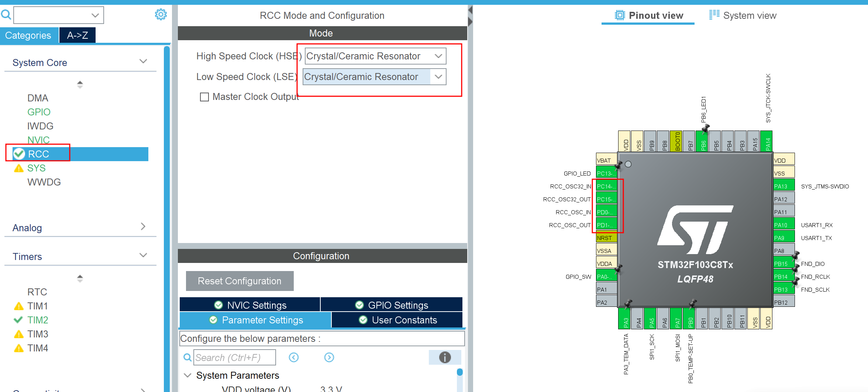Click the RCC green checkmark icon

[19, 154]
